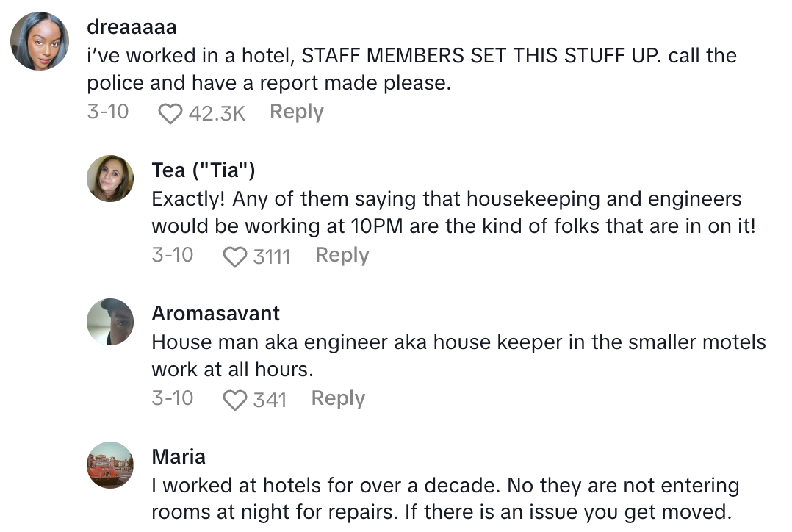Click Tea's comment text about 10PM housekeeping
This screenshot has width=792, height=532.
tap(453, 212)
